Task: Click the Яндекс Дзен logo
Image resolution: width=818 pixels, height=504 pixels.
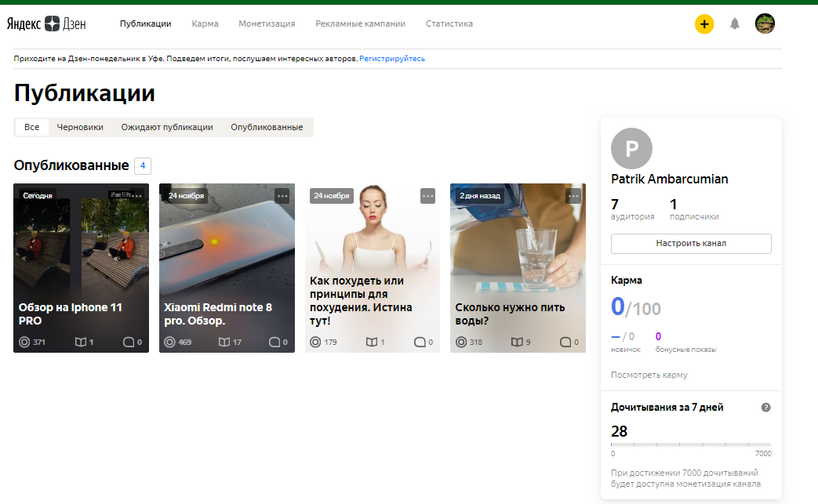Action: coord(46,24)
